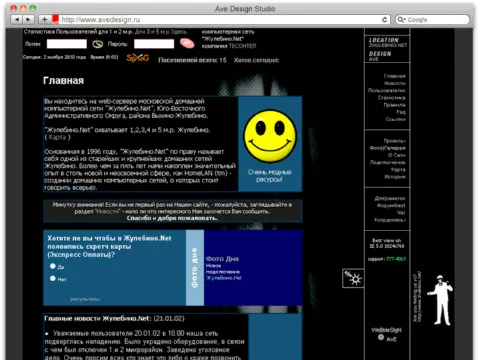
Task: Open Правила in the sidebar menu
Action: tap(394, 105)
